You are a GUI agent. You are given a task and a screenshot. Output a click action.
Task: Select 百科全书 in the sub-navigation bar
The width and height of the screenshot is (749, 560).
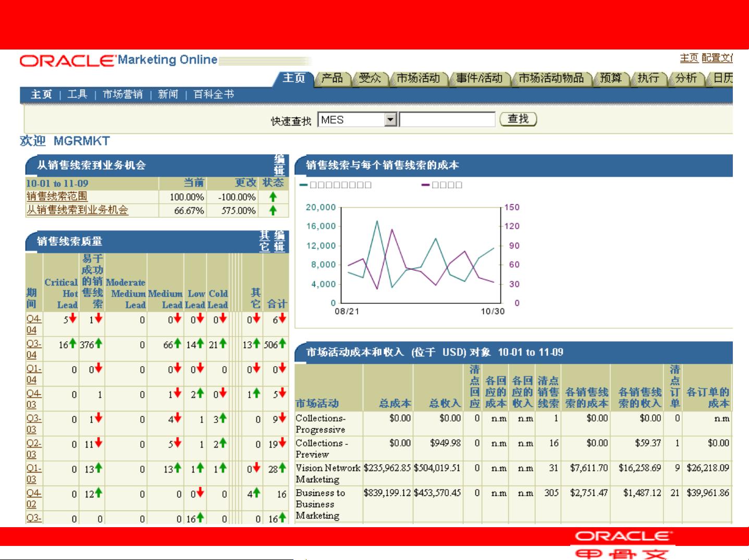pyautogui.click(x=214, y=94)
